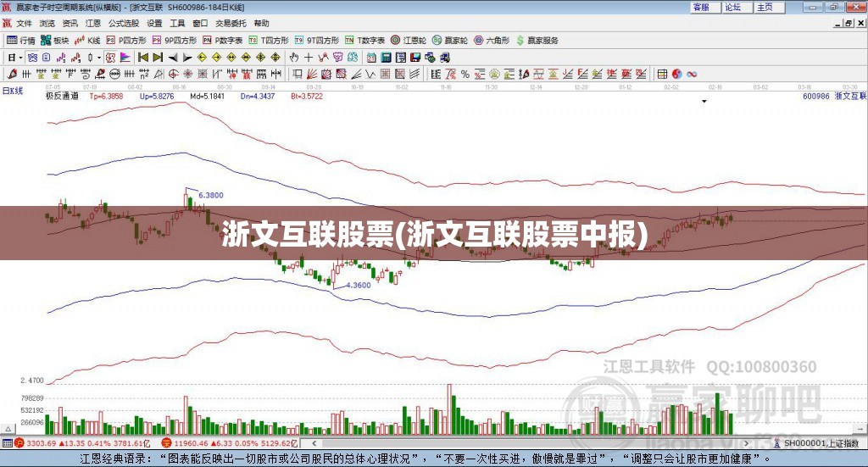This screenshot has width=868, height=467.
Task: Click the 日K线 label
Action: click(x=12, y=92)
